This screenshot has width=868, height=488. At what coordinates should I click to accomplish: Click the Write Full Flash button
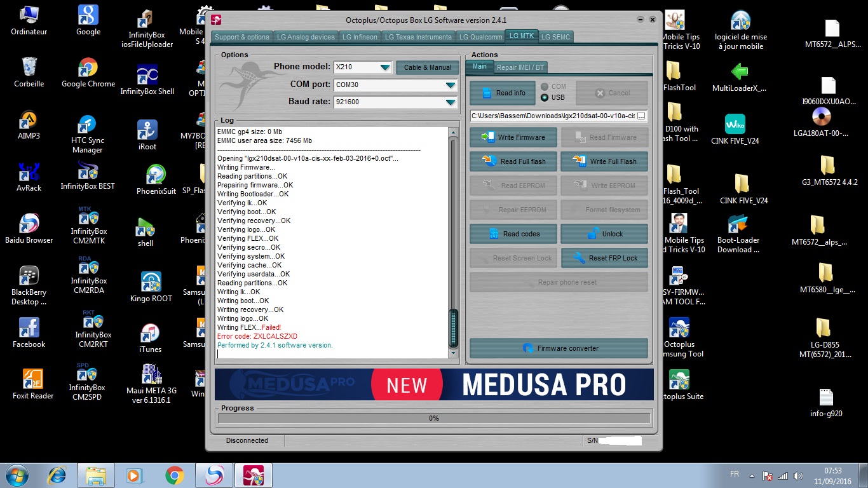click(604, 161)
